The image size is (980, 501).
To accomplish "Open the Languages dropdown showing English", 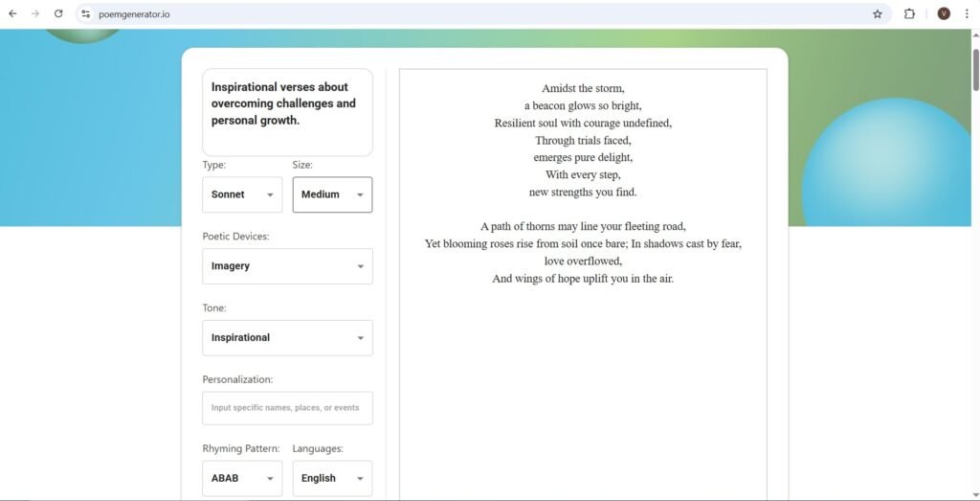I will click(332, 478).
